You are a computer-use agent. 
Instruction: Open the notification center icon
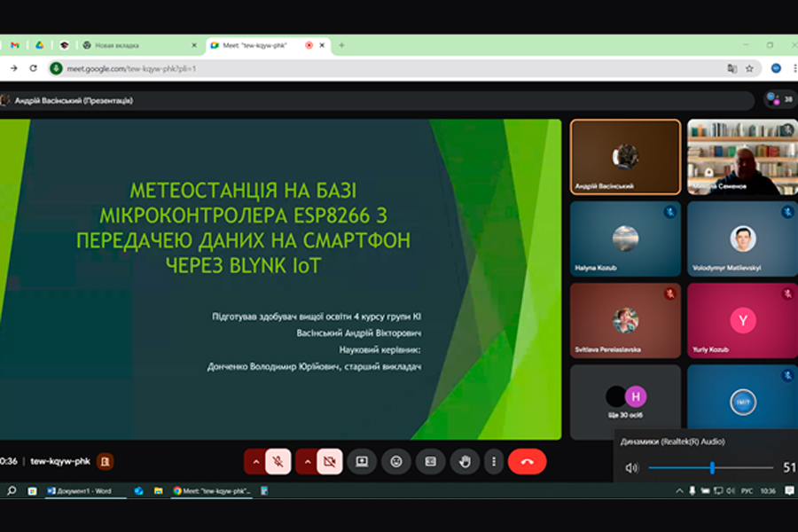pyautogui.click(x=789, y=490)
